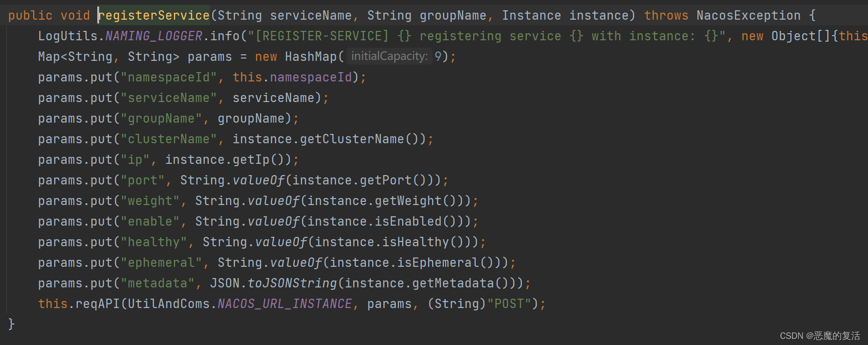Click the initialCapacity inlay hint
The image size is (868, 345).
(389, 57)
